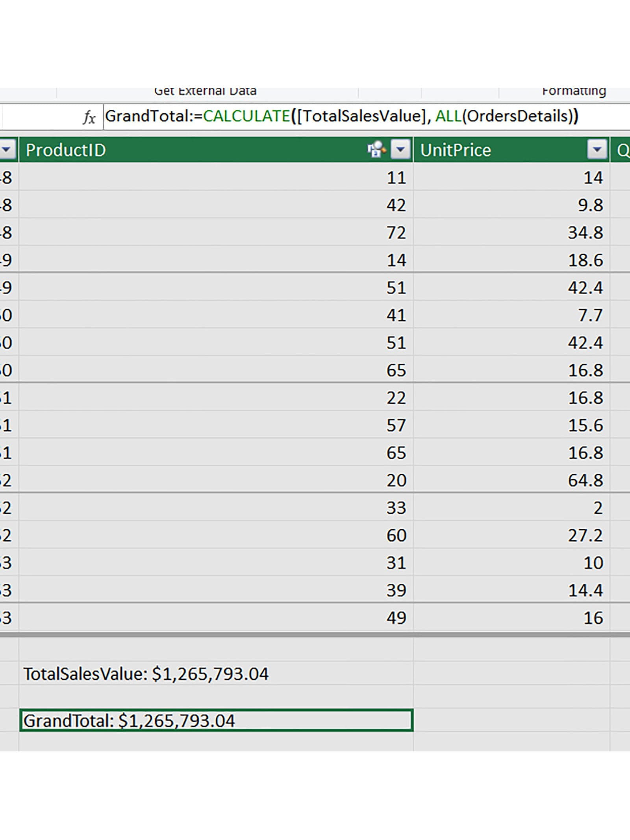630x840 pixels.
Task: Click the Formatting ribbon group label
Action: coord(574,91)
